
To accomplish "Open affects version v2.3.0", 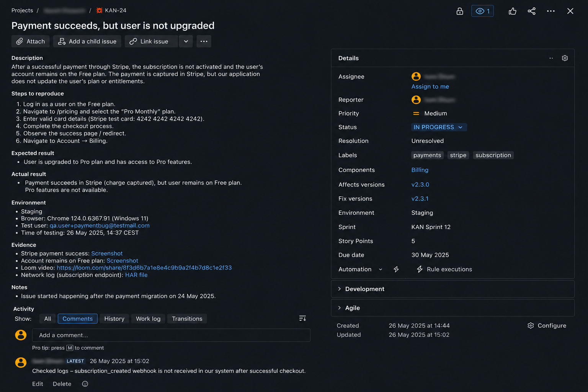I will [x=420, y=185].
